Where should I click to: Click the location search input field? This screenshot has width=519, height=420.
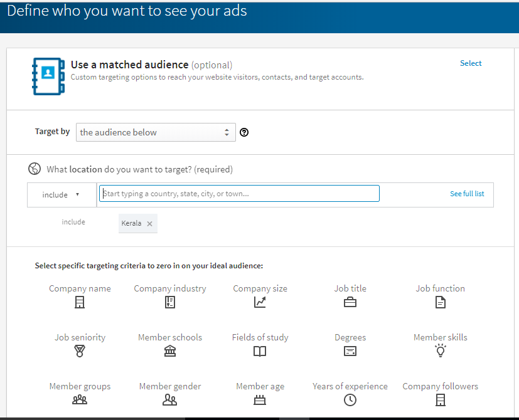click(238, 194)
